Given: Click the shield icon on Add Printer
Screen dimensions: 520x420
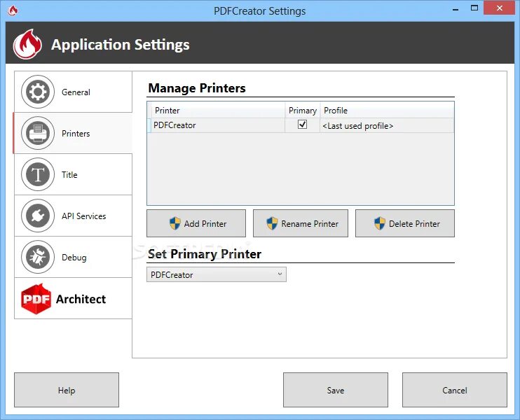Looking at the screenshot, I should pos(175,223).
